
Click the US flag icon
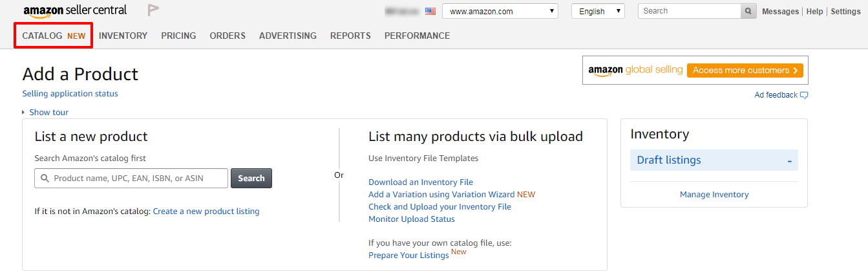pyautogui.click(x=430, y=12)
